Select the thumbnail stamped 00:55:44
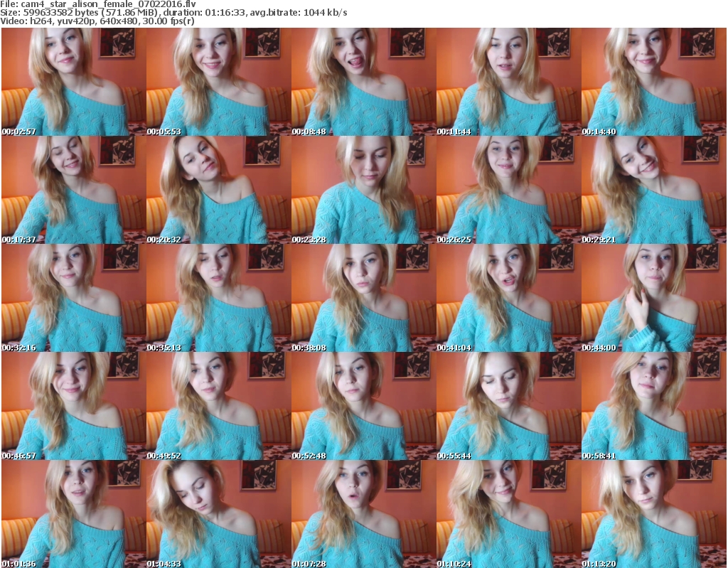Screen dimensions: 728x568 tap(508, 407)
